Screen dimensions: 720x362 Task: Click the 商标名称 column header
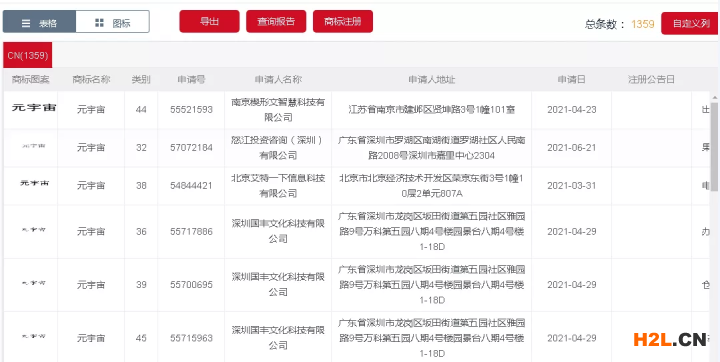click(x=91, y=79)
